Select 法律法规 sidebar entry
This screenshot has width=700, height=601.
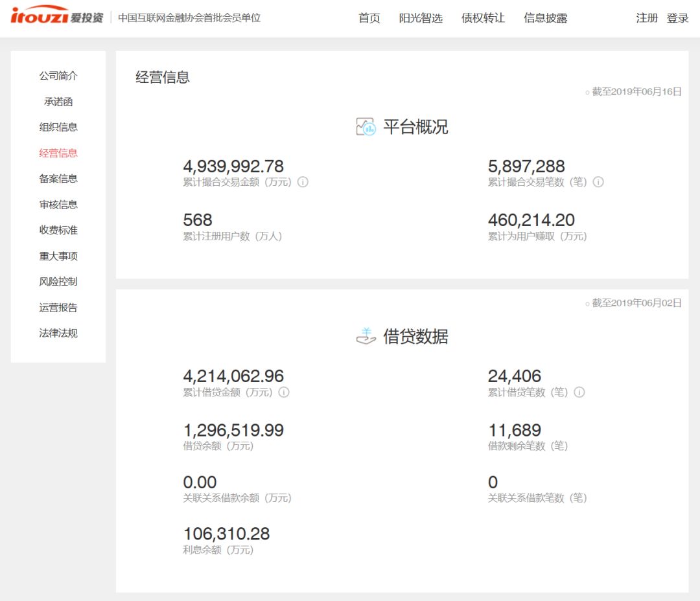click(58, 334)
